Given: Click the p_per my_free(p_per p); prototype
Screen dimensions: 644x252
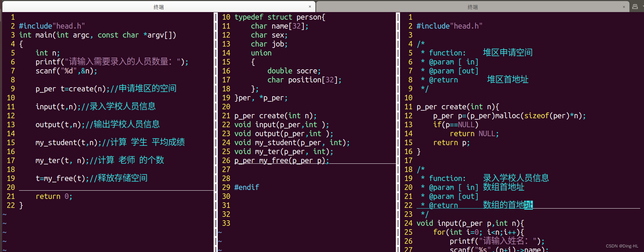Looking at the screenshot, I should [x=282, y=160].
